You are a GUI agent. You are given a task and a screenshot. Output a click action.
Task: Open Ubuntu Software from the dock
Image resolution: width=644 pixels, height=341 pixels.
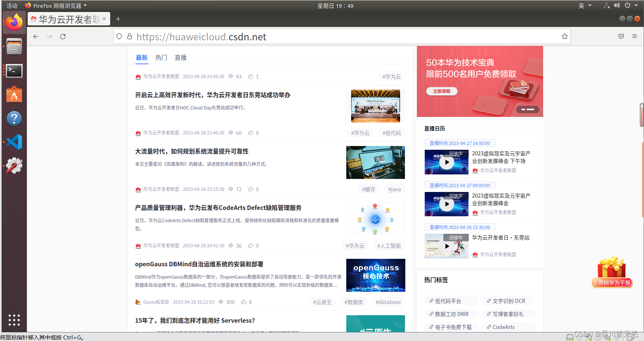pyautogui.click(x=14, y=94)
